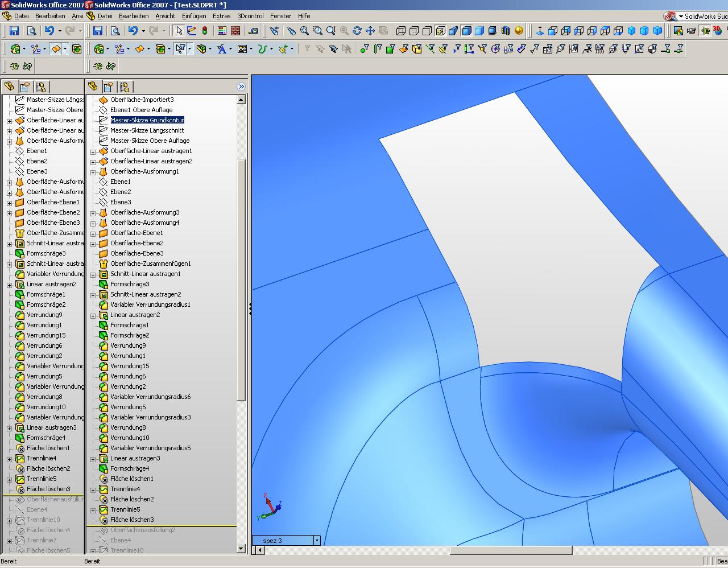The image size is (728, 568).
Task: Expand Oberfläche-Linear austragen1 in right tree
Action: 93,151
